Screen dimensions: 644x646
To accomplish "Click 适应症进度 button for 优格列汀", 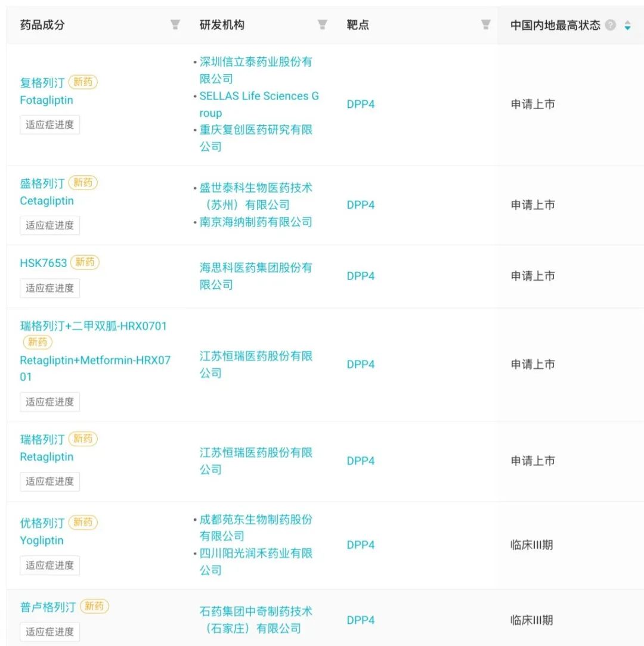I will tap(49, 565).
